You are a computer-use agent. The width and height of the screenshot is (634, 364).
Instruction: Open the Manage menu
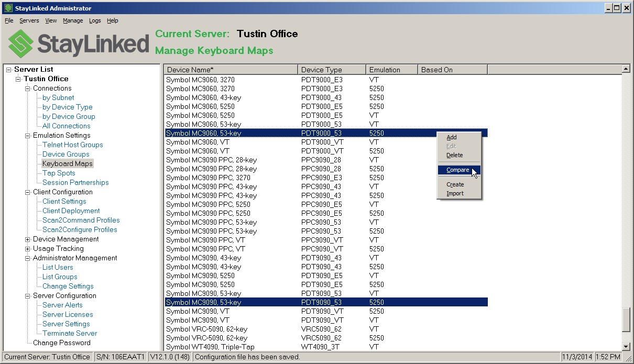pyautogui.click(x=73, y=20)
